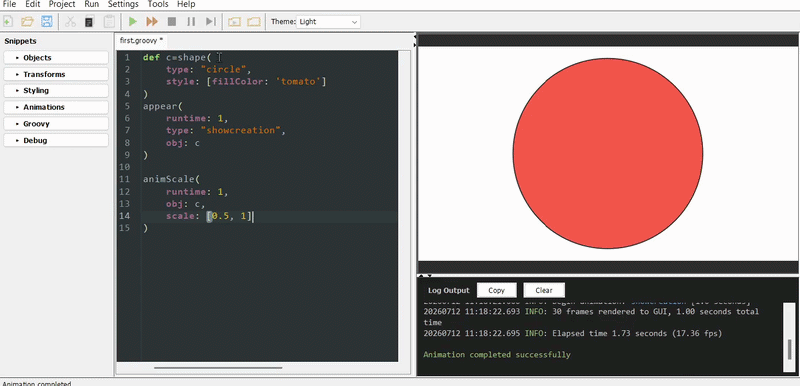
Task: Click line number 10 in the gutter
Action: [124, 167]
